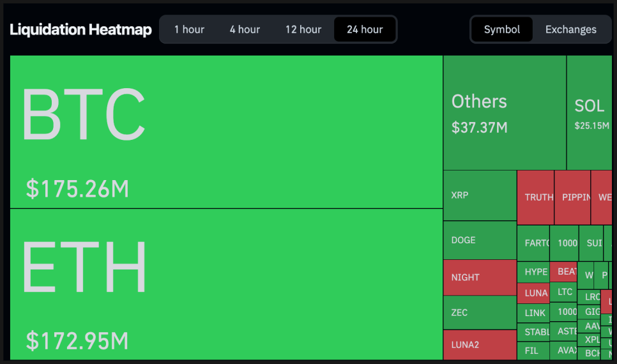Image resolution: width=617 pixels, height=364 pixels.
Task: Select the red BEAT tile
Action: click(x=563, y=271)
